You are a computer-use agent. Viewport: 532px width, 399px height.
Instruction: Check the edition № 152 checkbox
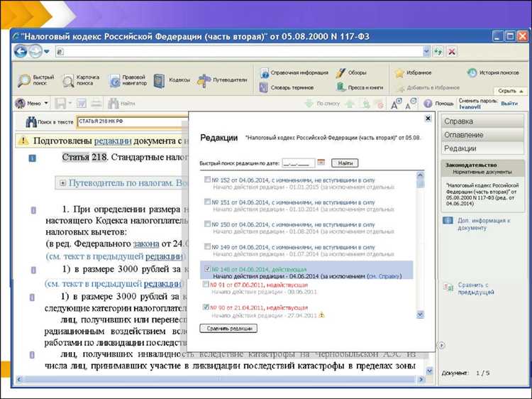pos(207,180)
